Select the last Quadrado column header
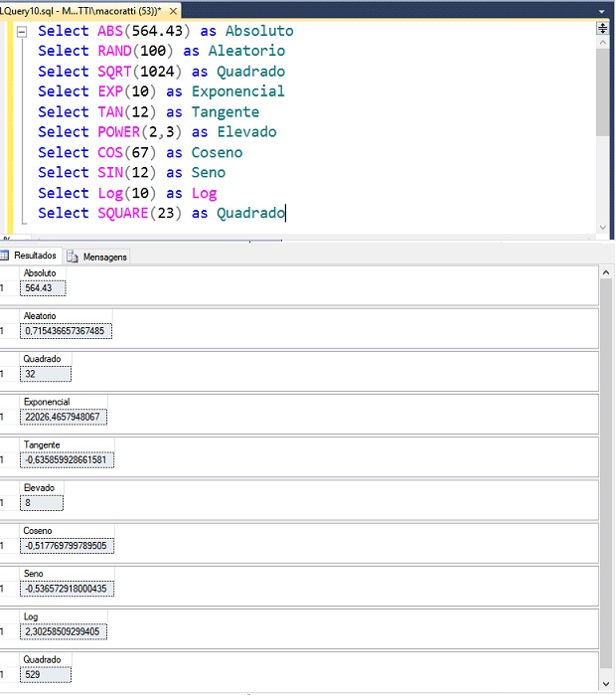 click(46, 660)
